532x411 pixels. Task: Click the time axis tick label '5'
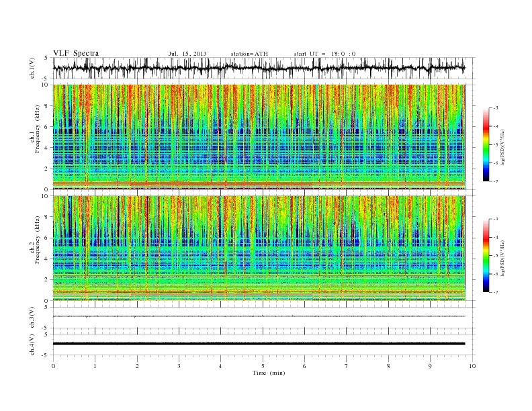tap(263, 366)
